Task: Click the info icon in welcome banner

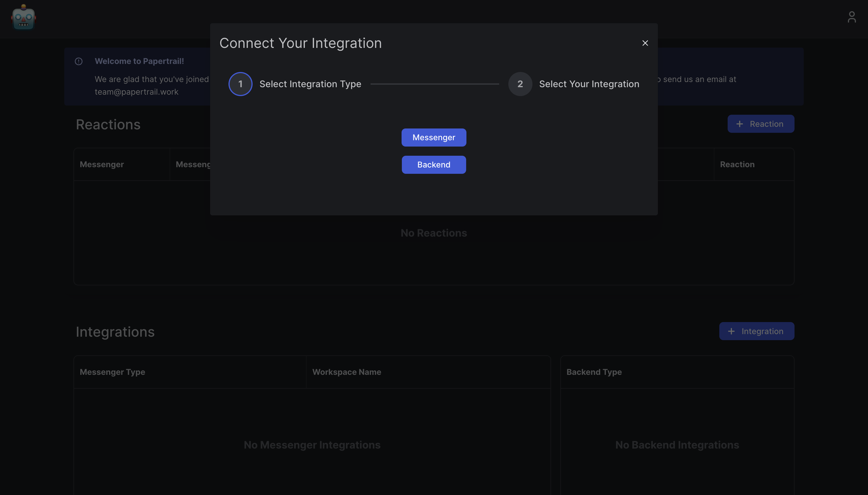Action: pyautogui.click(x=79, y=62)
